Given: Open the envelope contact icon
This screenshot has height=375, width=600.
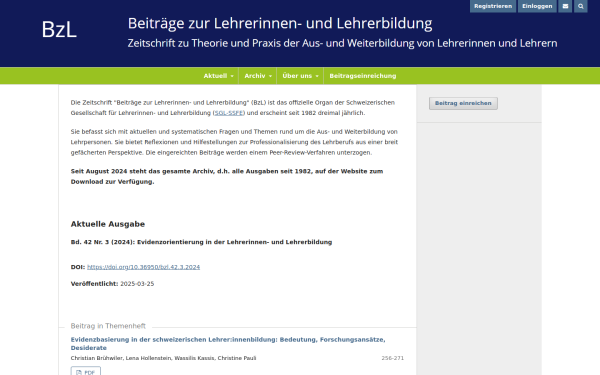Looking at the screenshot, I should click(565, 6).
